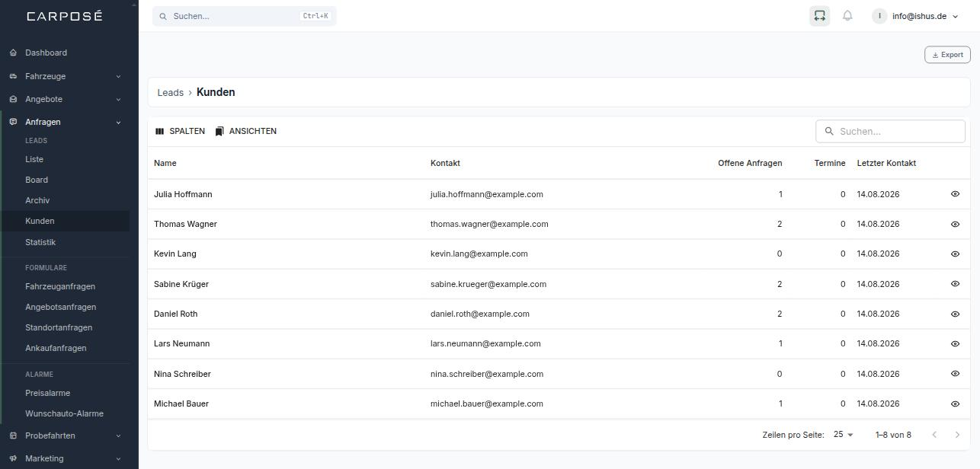This screenshot has width=980, height=469.
Task: Focus the global Suchen search field
Action: pos(245,16)
